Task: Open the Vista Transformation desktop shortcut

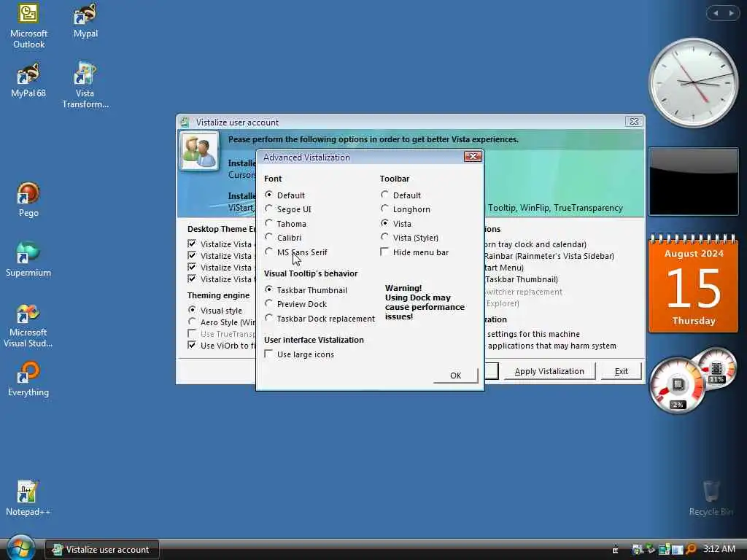Action: 85,86
